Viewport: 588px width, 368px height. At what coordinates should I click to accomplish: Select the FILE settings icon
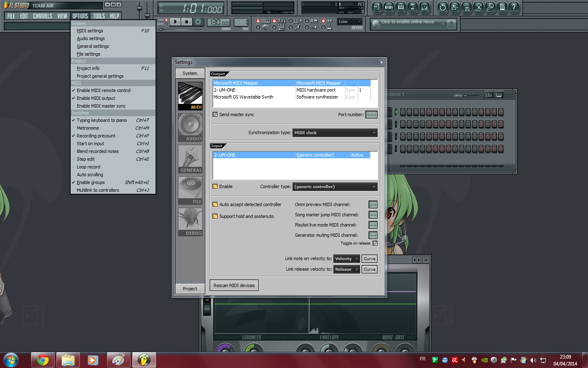[190, 190]
